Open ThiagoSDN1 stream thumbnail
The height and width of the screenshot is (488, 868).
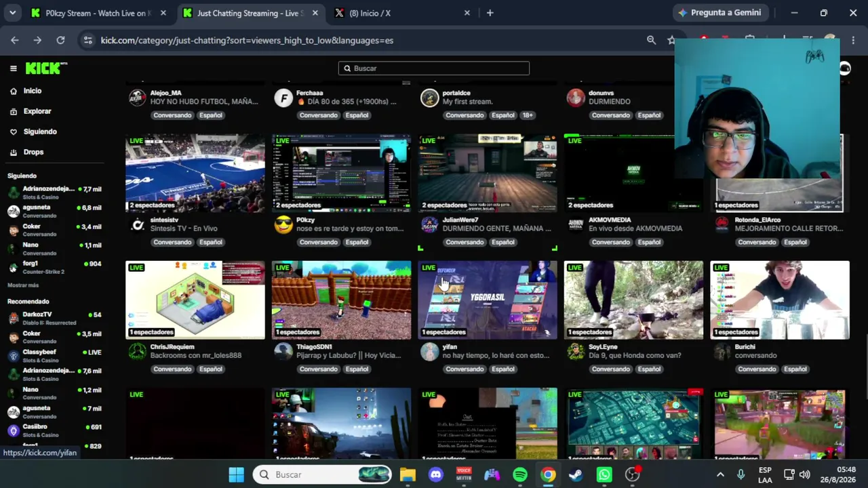341,300
